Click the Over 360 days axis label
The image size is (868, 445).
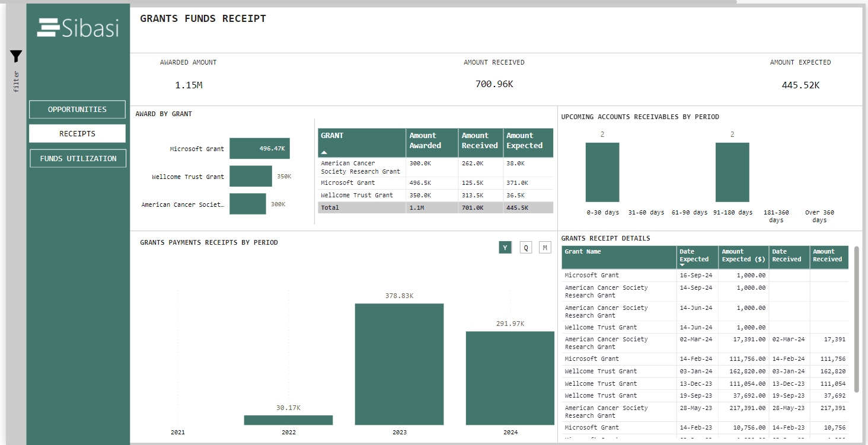pos(819,216)
